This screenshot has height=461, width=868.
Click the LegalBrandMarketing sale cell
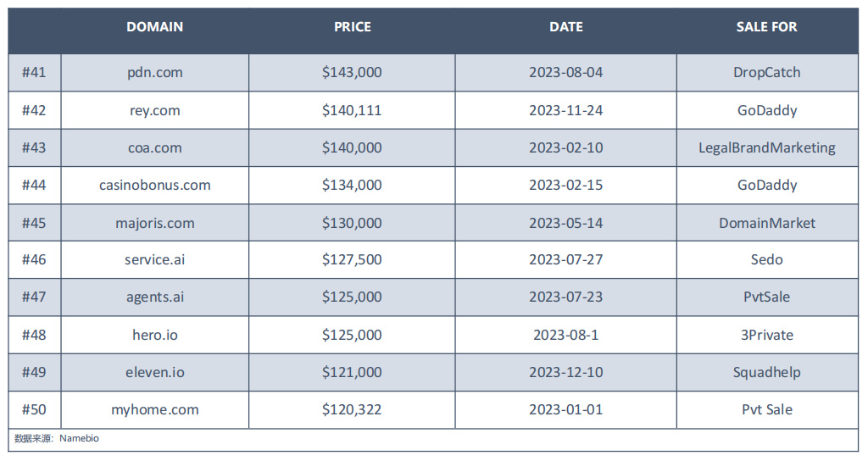(767, 147)
